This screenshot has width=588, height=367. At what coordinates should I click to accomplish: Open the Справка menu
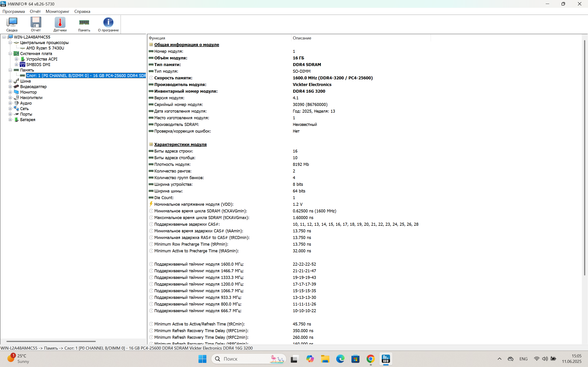82,11
